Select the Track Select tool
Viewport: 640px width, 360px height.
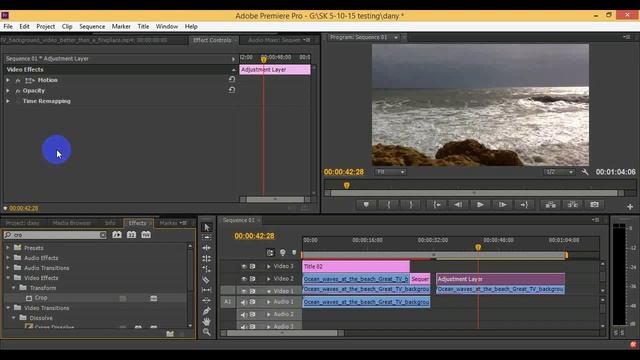(x=207, y=238)
